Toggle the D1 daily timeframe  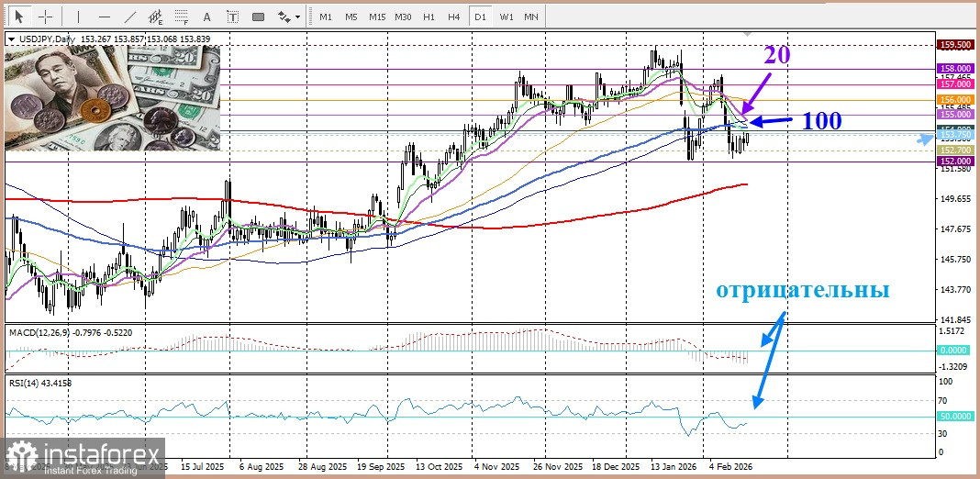point(479,17)
